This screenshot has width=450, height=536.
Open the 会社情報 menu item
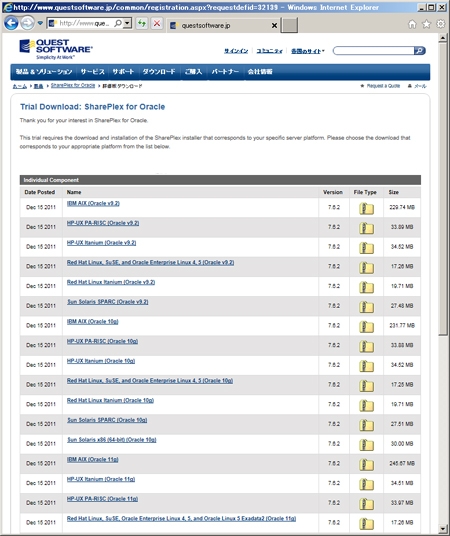(x=260, y=72)
